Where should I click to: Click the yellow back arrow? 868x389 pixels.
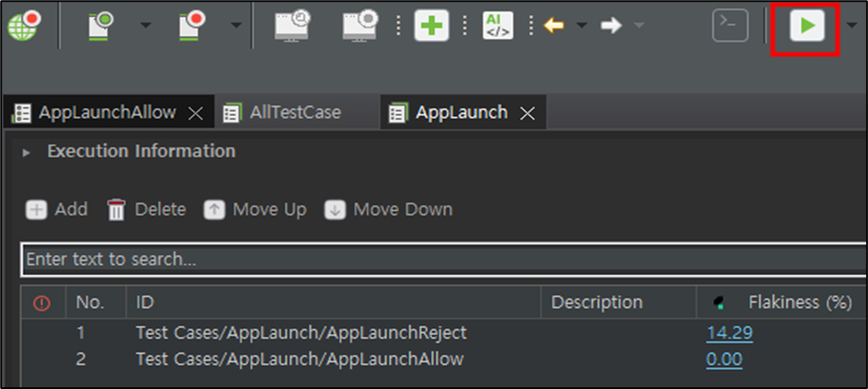(553, 26)
